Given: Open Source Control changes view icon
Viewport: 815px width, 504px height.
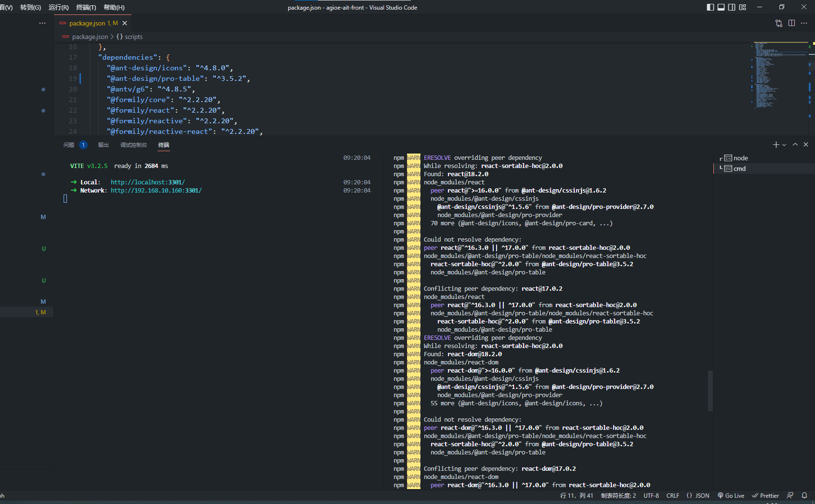Looking at the screenshot, I should 778,23.
